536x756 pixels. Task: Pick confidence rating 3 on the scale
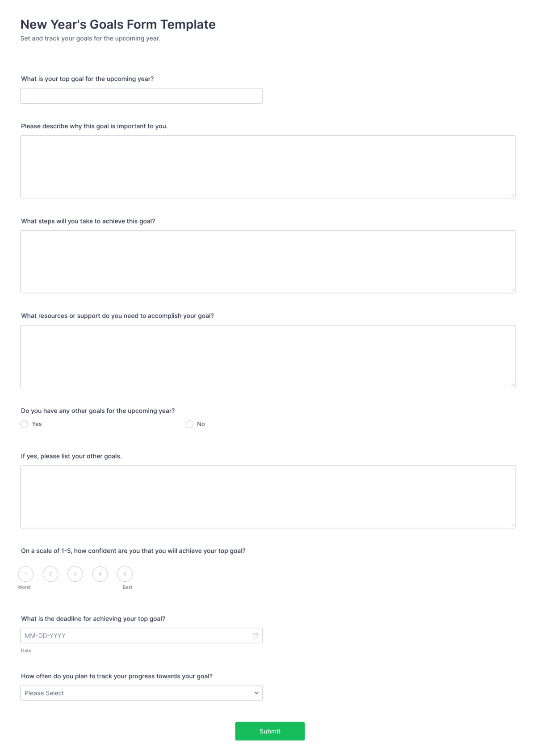(x=75, y=574)
